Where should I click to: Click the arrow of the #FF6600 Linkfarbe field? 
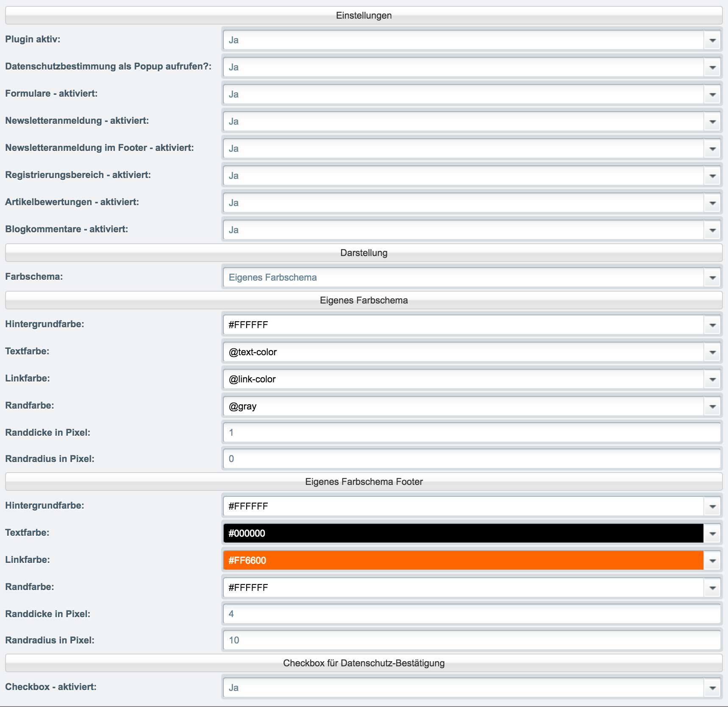[712, 561]
